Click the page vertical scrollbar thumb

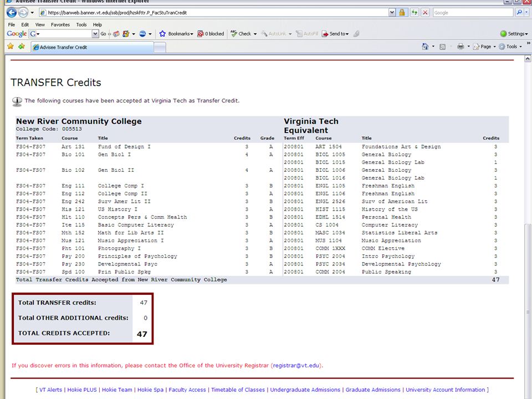tap(528, 311)
